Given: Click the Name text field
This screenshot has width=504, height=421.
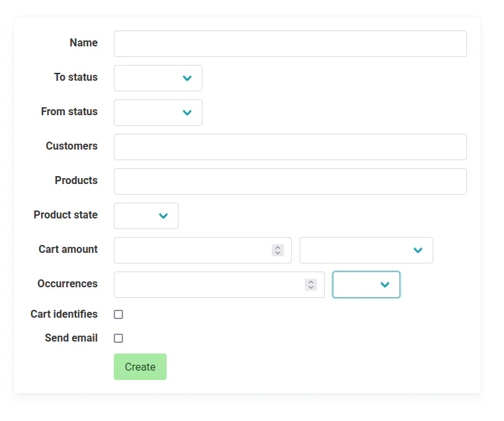Looking at the screenshot, I should point(290,44).
